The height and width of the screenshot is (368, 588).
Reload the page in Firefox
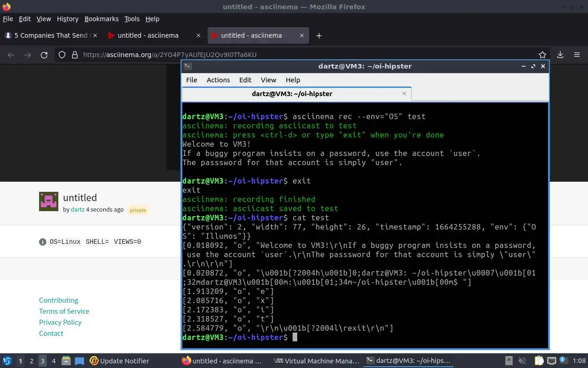(x=44, y=55)
